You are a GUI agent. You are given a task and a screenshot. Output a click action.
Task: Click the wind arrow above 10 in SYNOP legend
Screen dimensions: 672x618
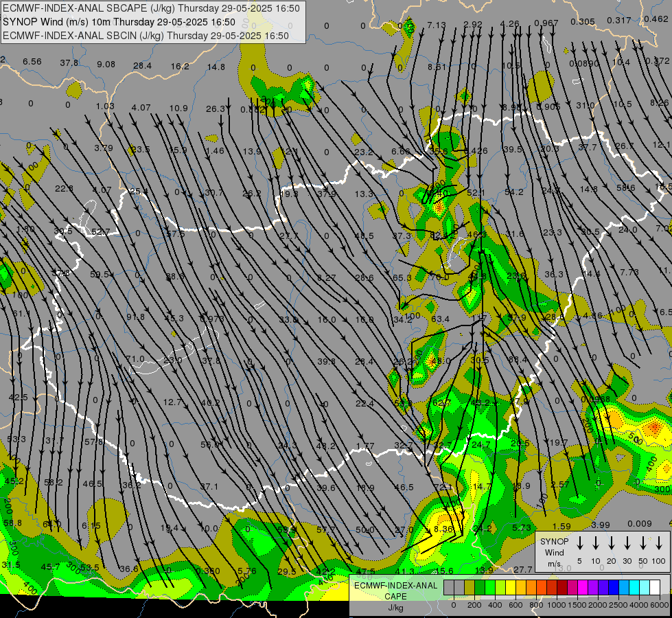pos(596,543)
